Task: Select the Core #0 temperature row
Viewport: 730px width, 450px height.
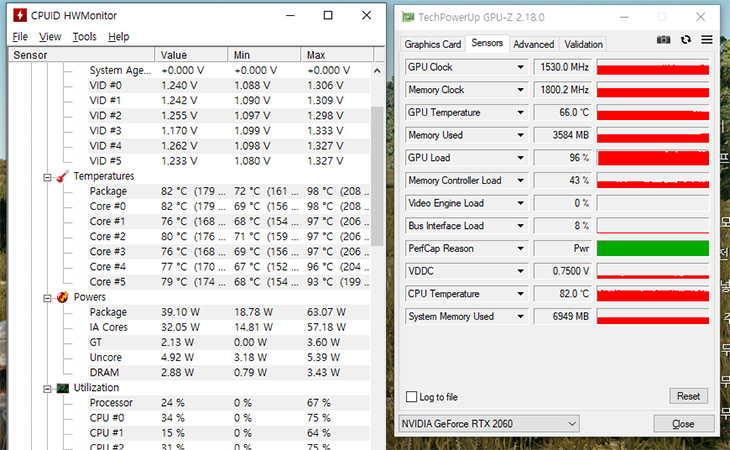Action: click(x=229, y=206)
